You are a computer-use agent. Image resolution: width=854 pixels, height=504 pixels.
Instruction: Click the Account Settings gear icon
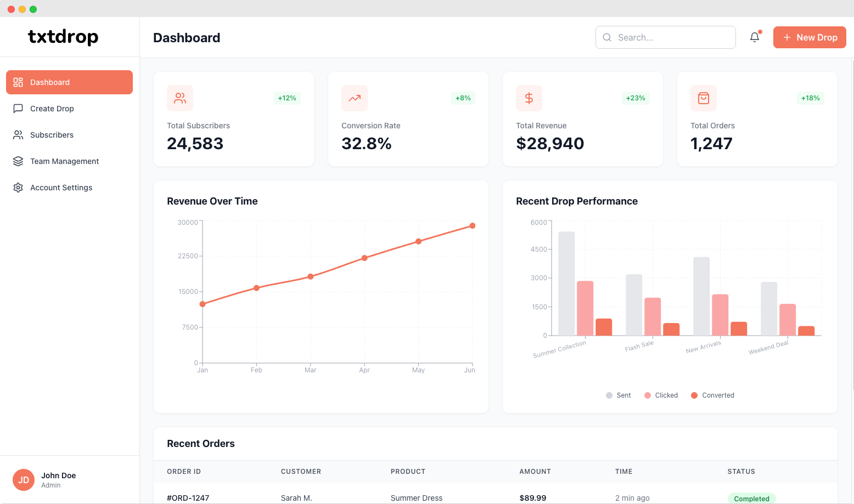pyautogui.click(x=18, y=188)
